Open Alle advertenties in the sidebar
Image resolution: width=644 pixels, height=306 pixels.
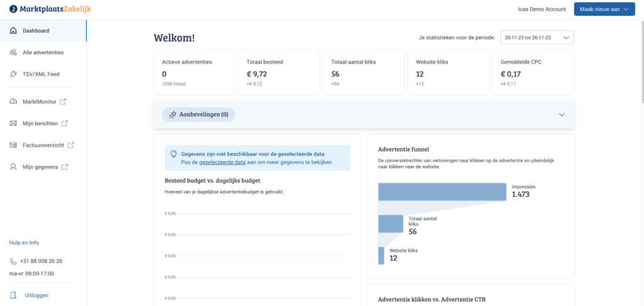click(43, 52)
